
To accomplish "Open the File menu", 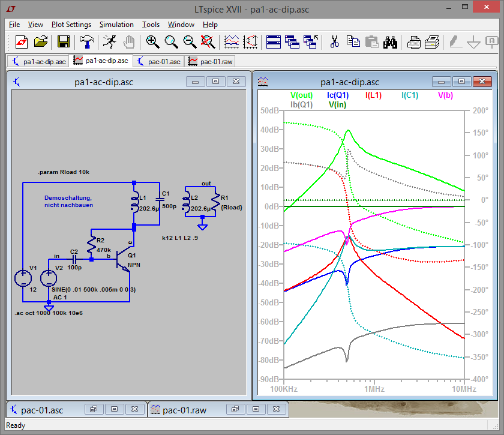I will (x=14, y=25).
